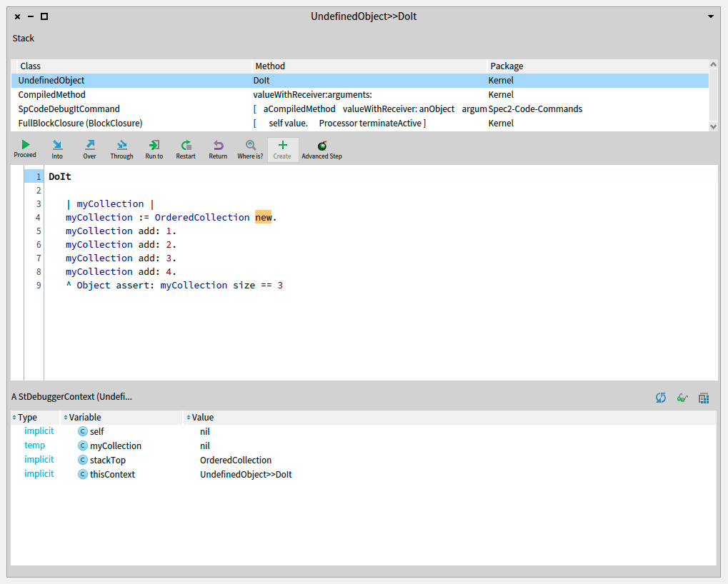Sort inspector by Type column
This screenshot has height=584, width=728.
click(x=27, y=418)
